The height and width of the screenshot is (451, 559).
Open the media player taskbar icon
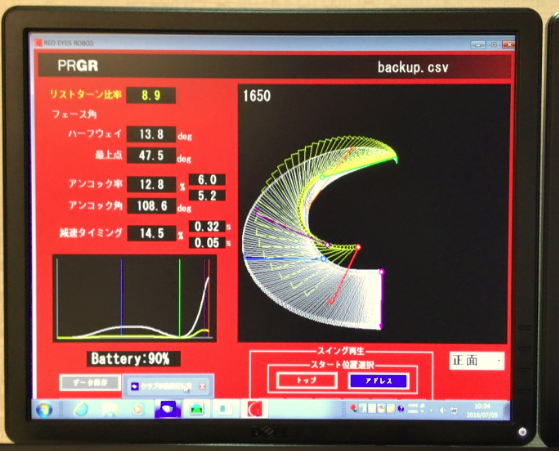[137, 409]
